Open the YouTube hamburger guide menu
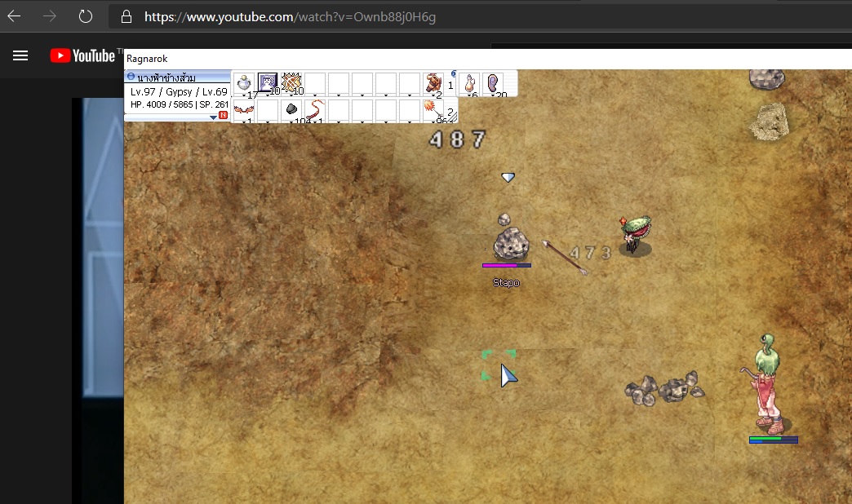This screenshot has width=852, height=504. point(20,55)
